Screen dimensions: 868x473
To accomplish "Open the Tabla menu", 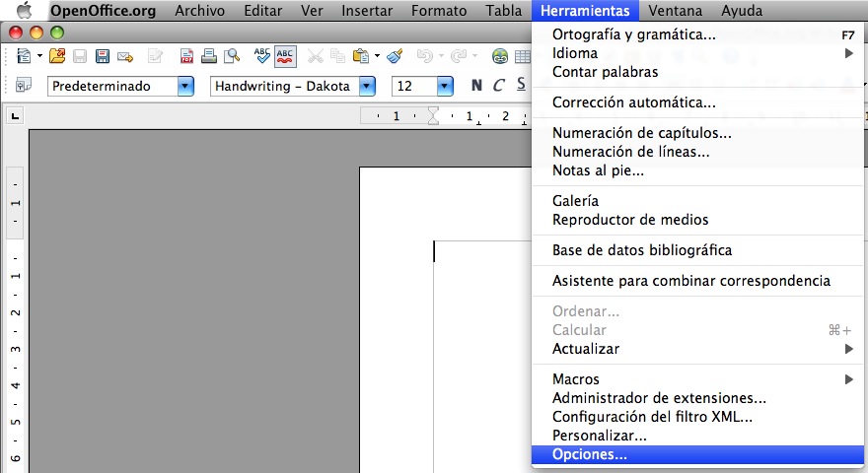I will pos(504,11).
